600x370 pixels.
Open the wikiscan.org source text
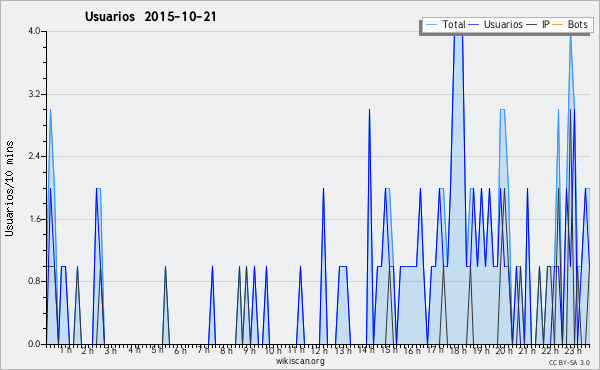click(x=300, y=361)
